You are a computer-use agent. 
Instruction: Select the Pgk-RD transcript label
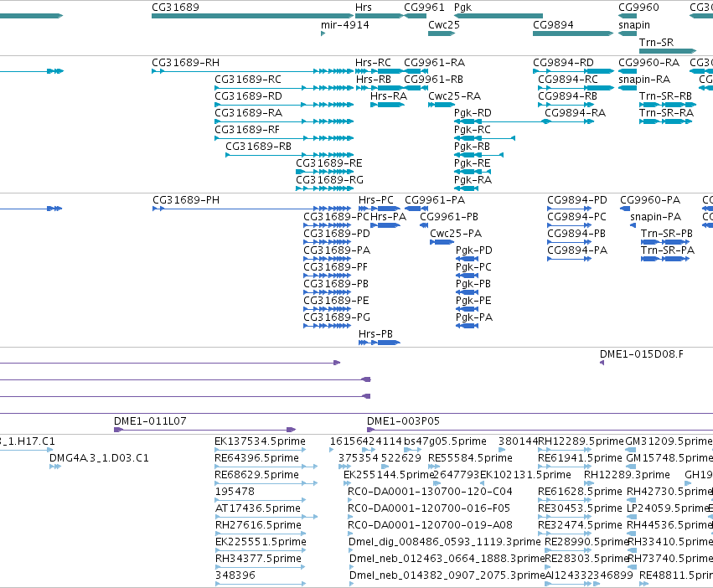[473, 113]
